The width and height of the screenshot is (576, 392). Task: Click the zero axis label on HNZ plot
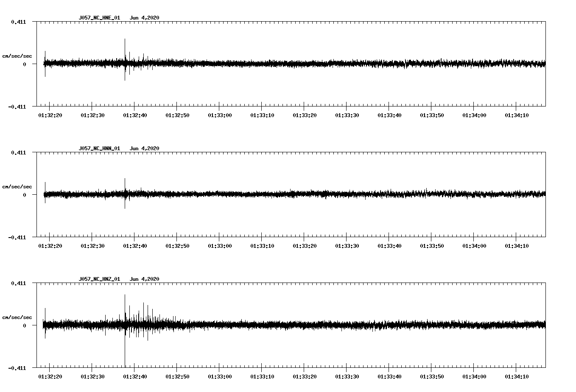click(25, 326)
